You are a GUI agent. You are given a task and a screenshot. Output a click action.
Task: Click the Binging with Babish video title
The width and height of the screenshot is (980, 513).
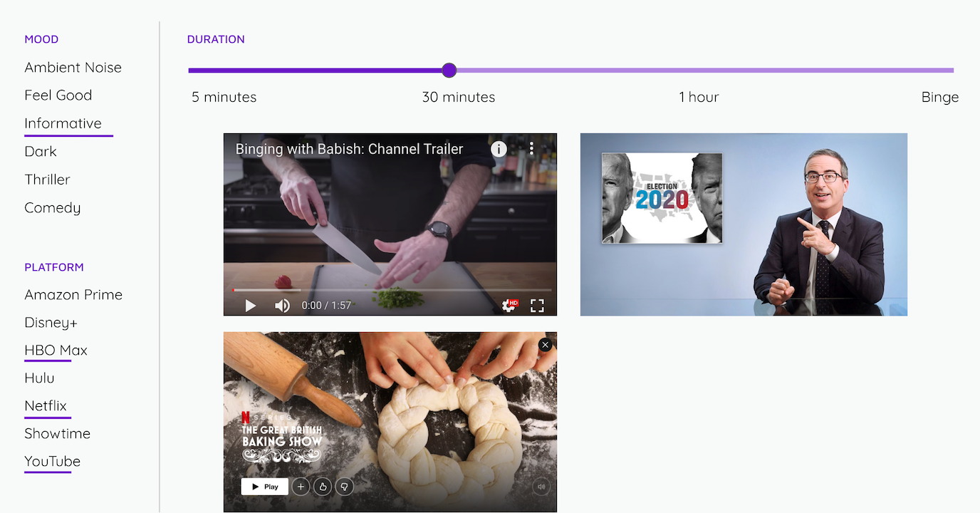[350, 149]
